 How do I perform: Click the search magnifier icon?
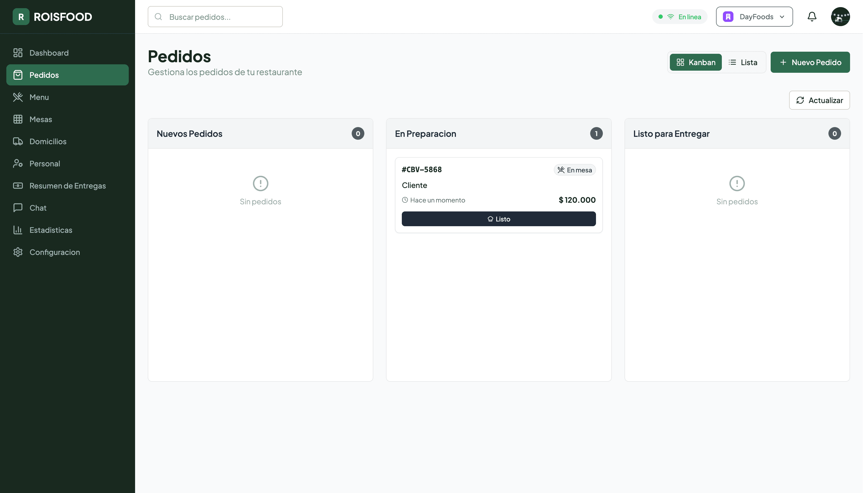(158, 17)
